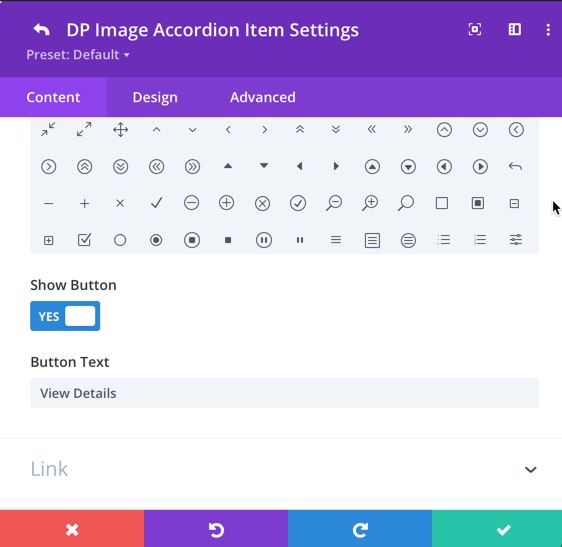Click the Button Text input field
Image resolution: width=562 pixels, height=547 pixels.
(284, 393)
